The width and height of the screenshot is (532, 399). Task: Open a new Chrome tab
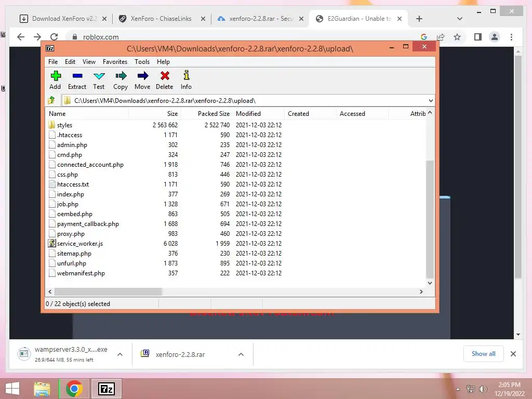419,19
